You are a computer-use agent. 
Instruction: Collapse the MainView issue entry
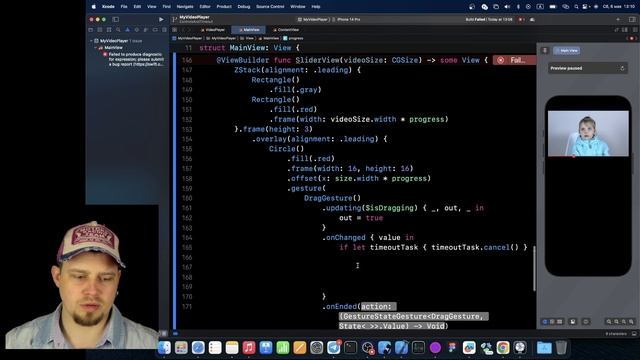96,48
